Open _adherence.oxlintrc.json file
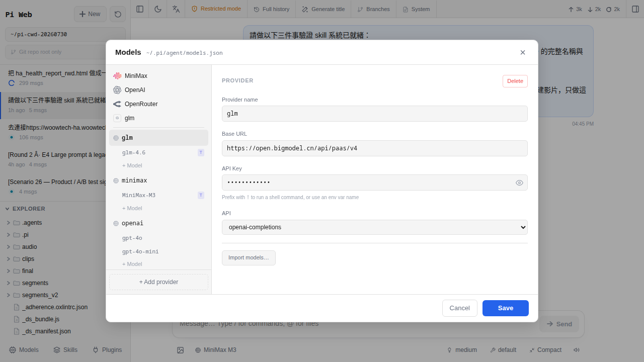Viewport: 644px width, 362px height. tap(55, 307)
